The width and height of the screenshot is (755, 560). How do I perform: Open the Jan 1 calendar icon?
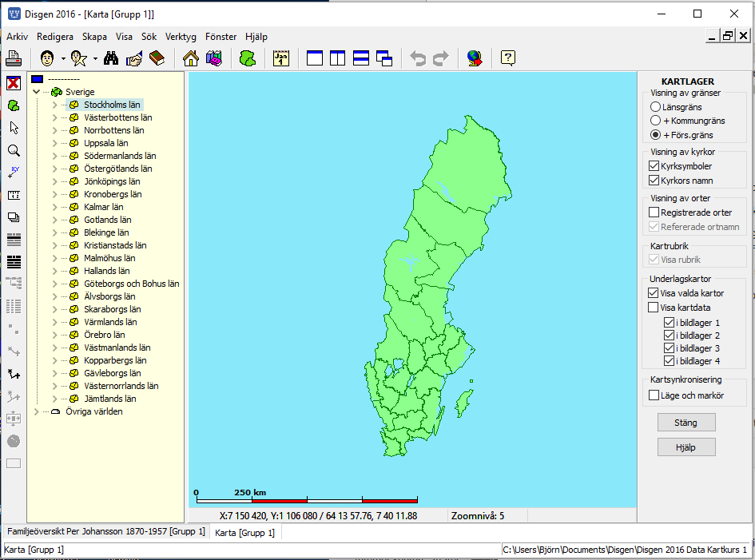pyautogui.click(x=281, y=58)
